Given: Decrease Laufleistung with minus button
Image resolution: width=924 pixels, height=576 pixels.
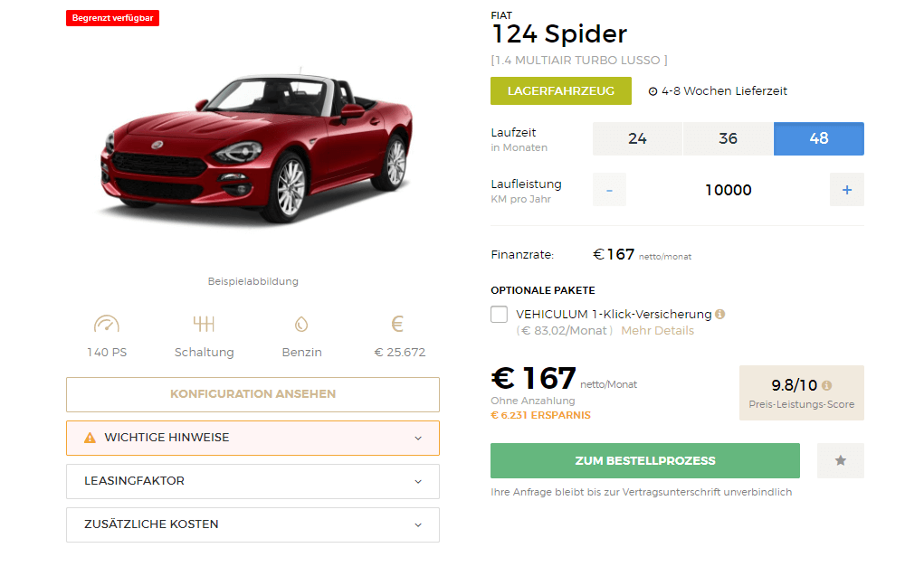Looking at the screenshot, I should pos(609,190).
